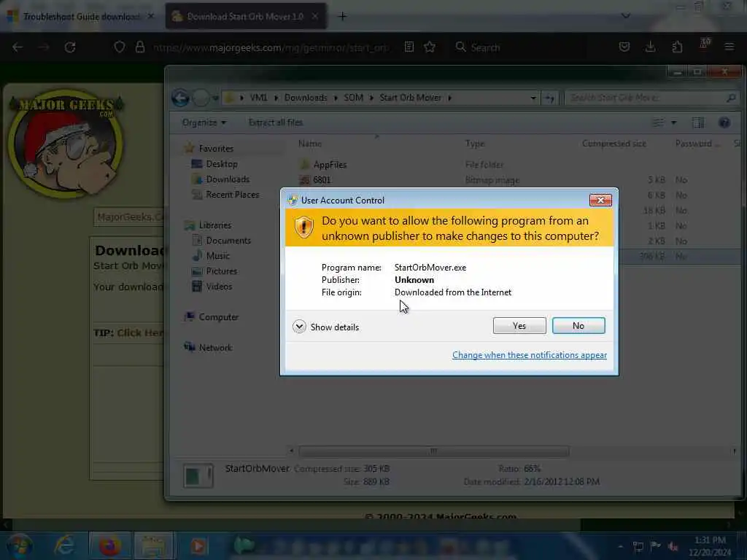Click the Explorer help question mark icon
This screenshot has width=747, height=560.
pos(724,122)
